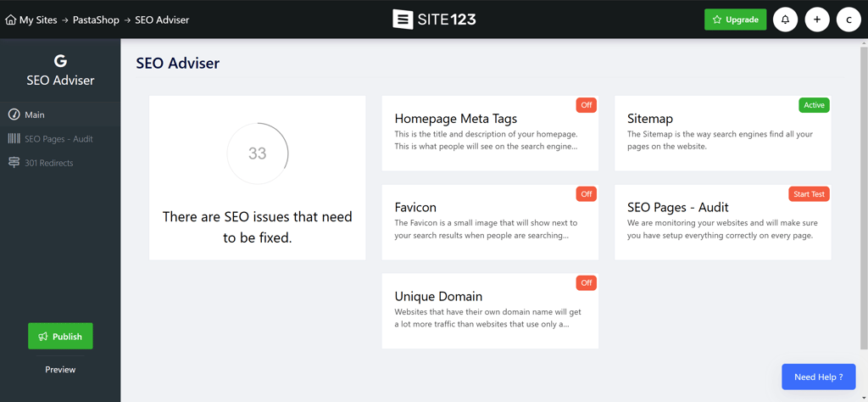Viewport: 868px width, 402px height.
Task: Click 'There are SEO issues' message
Action: tap(258, 227)
